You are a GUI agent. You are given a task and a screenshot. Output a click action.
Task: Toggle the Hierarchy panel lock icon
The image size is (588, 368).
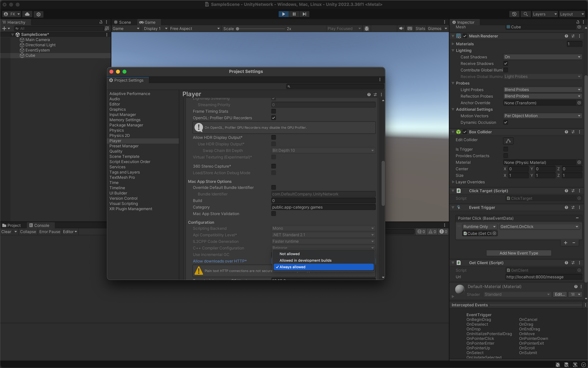coord(101,22)
